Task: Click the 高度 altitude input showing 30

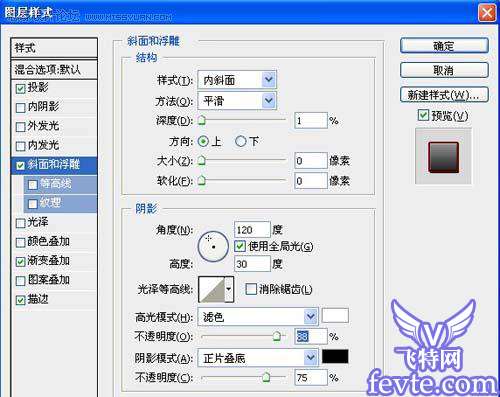Action: click(252, 264)
